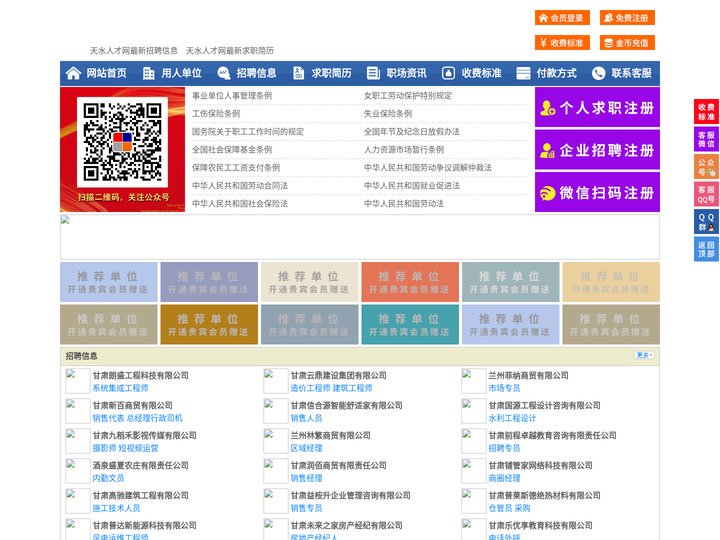Click the person icon on 个人求职注册
This screenshot has height=540, width=720.
point(547,108)
